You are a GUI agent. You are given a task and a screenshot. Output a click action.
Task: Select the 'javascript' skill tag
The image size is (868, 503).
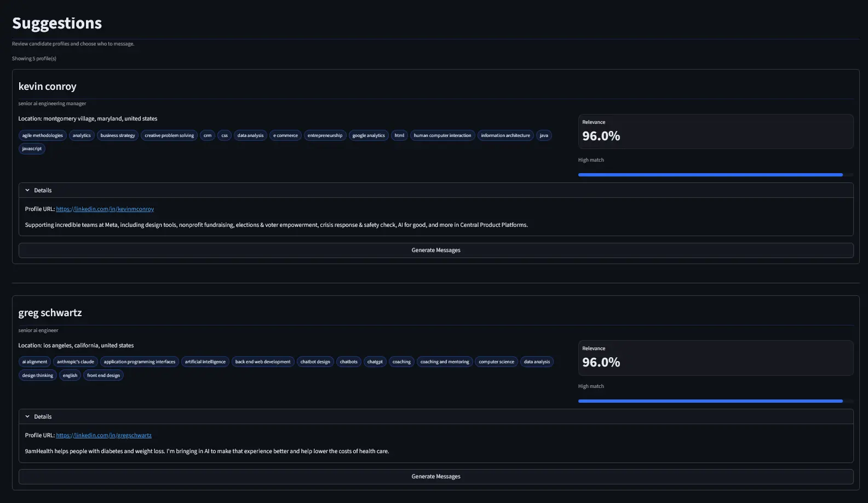coord(32,148)
